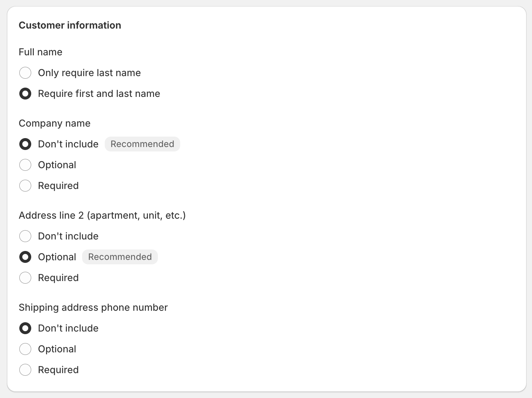Click the "Company name" section label
Image resolution: width=532 pixels, height=398 pixels.
pos(54,123)
